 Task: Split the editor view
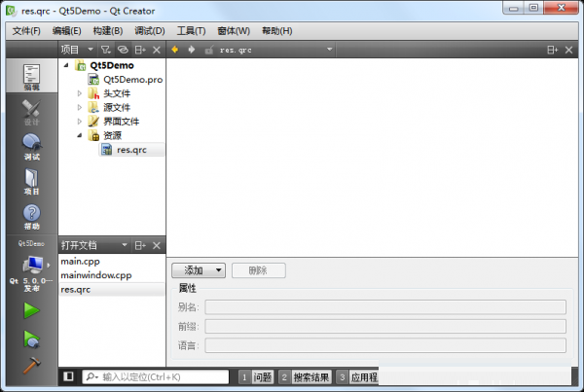[552, 50]
